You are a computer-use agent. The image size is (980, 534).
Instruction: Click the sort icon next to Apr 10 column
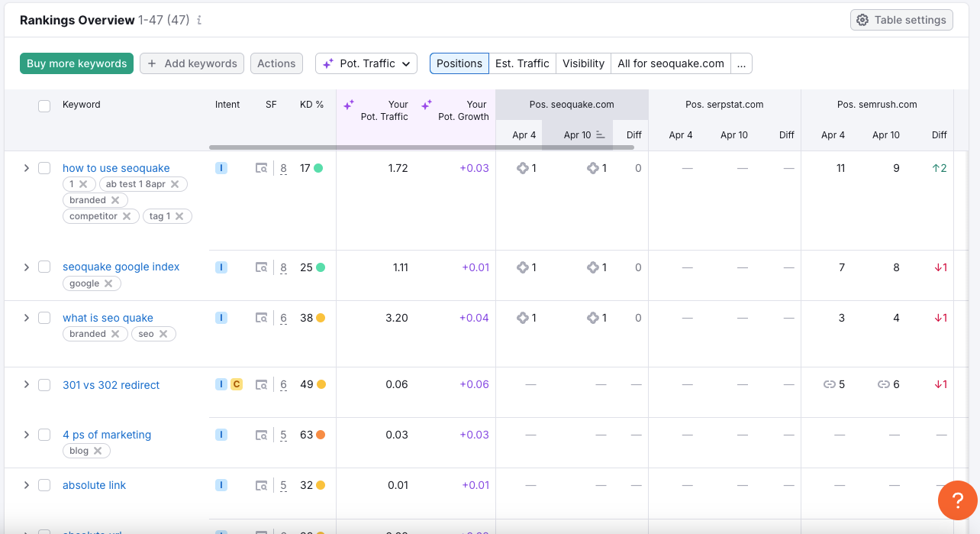(600, 135)
